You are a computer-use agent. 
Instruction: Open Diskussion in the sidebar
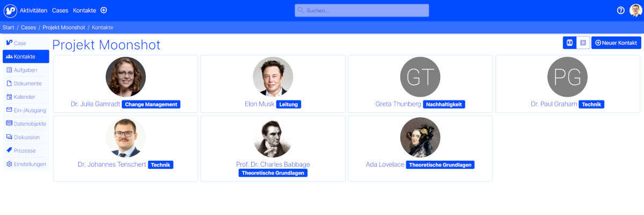[26, 137]
